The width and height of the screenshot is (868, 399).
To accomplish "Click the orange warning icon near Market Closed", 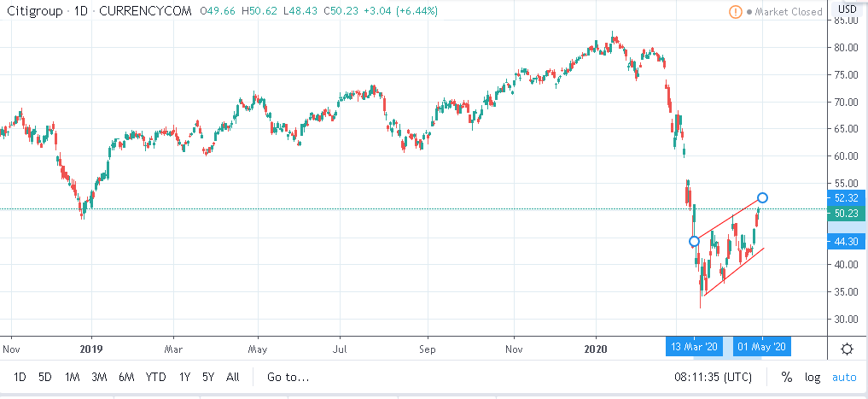I will click(736, 12).
